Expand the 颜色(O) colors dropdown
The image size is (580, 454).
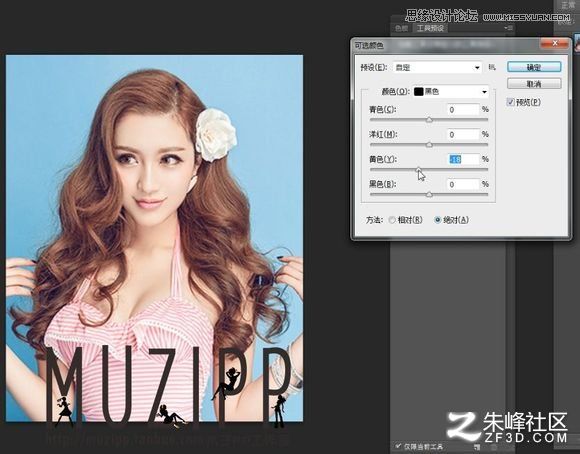[x=451, y=92]
